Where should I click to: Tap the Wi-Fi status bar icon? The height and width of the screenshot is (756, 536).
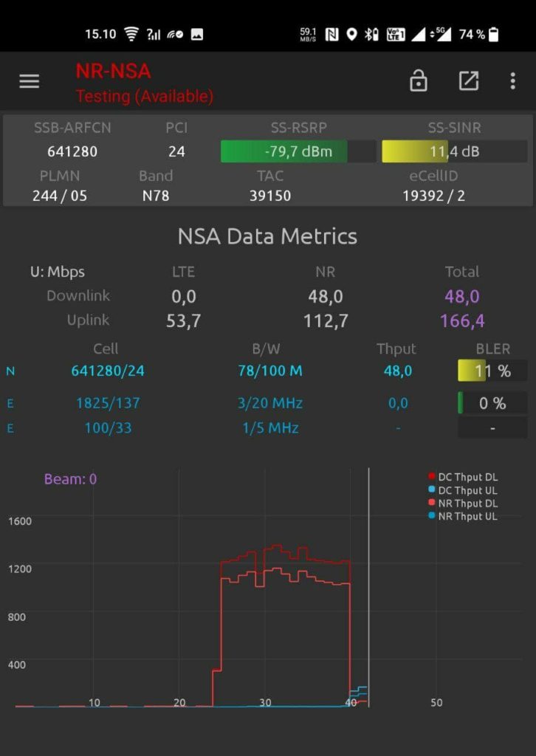pos(131,34)
